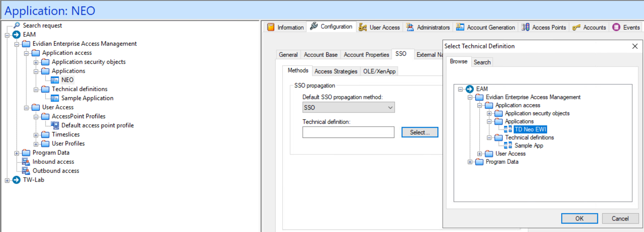Click the EAM arrow icon in dialog tree
The width and height of the screenshot is (644, 232).
coord(470,89)
